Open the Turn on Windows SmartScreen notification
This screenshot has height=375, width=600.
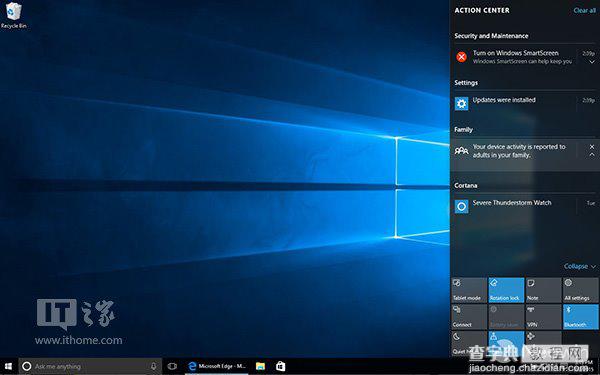click(524, 57)
